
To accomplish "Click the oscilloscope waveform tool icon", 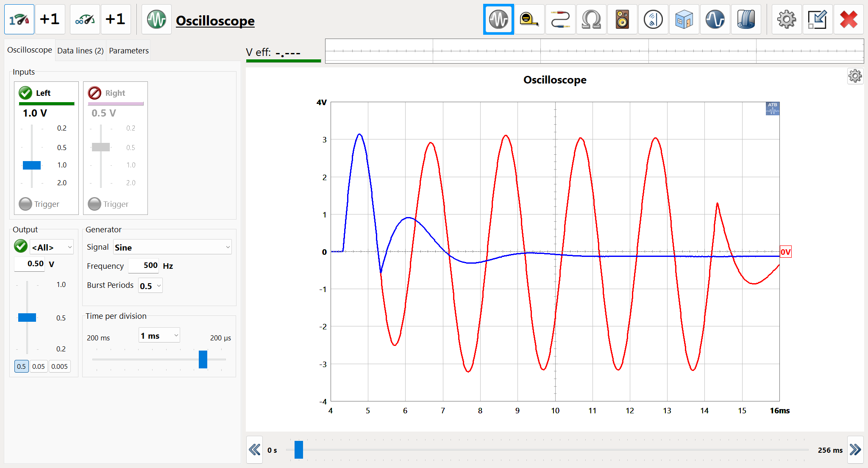I will (499, 20).
